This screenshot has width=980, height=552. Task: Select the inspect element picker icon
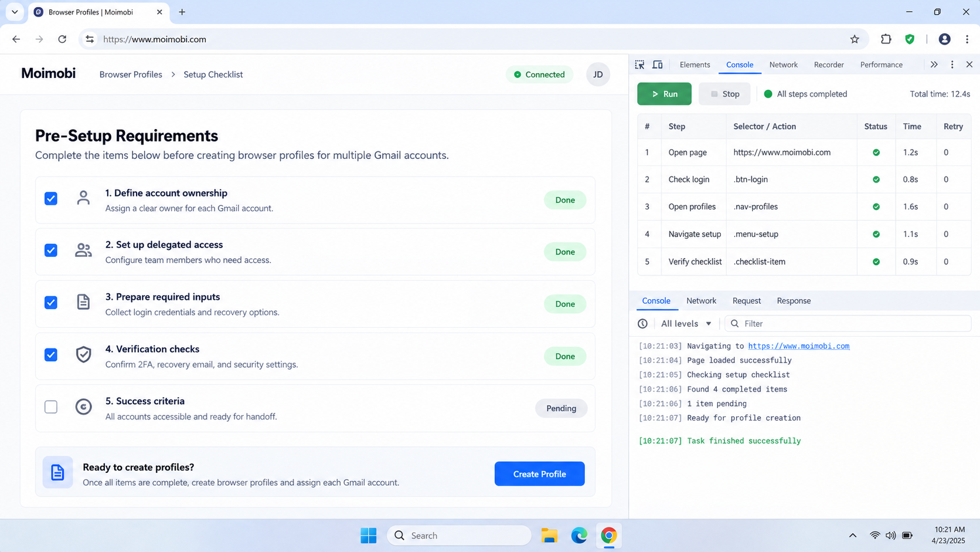[x=639, y=65]
